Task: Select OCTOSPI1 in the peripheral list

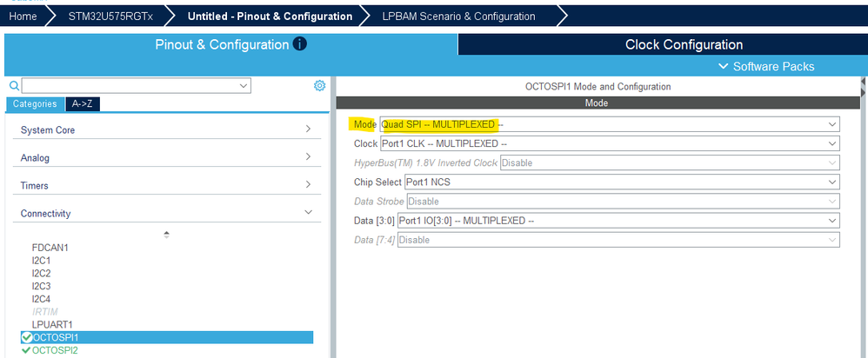Action: 167,337
